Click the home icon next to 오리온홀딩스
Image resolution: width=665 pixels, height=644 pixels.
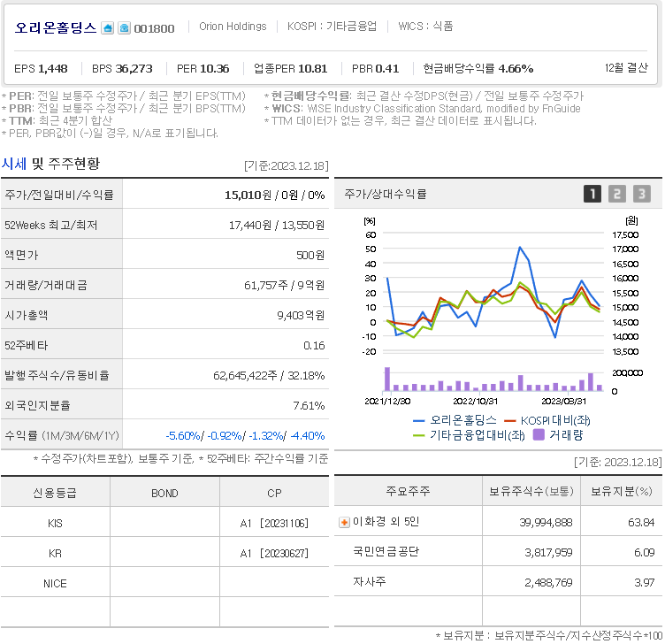(x=108, y=28)
